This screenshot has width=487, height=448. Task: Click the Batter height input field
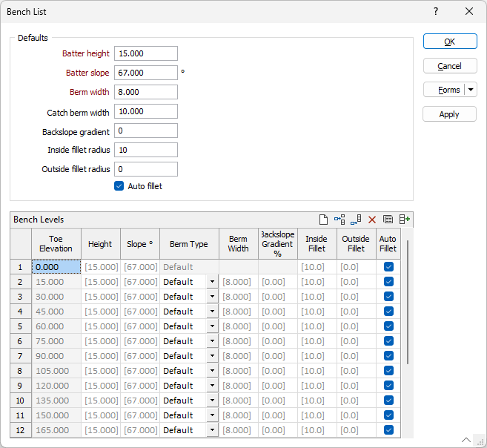146,53
